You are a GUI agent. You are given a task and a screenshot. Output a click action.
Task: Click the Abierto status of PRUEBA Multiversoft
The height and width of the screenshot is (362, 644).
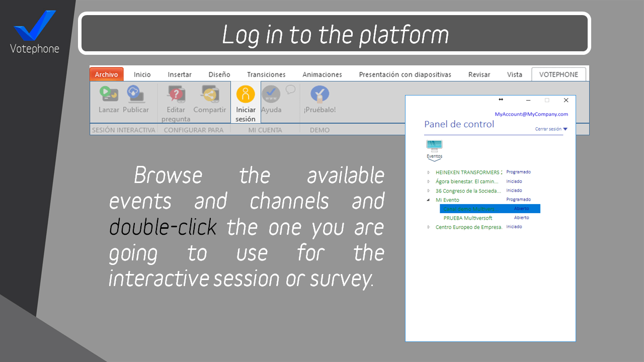(x=521, y=218)
